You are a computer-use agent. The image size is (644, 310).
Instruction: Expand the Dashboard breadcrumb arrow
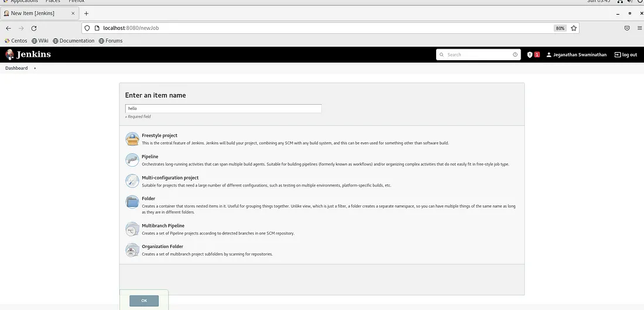point(35,68)
